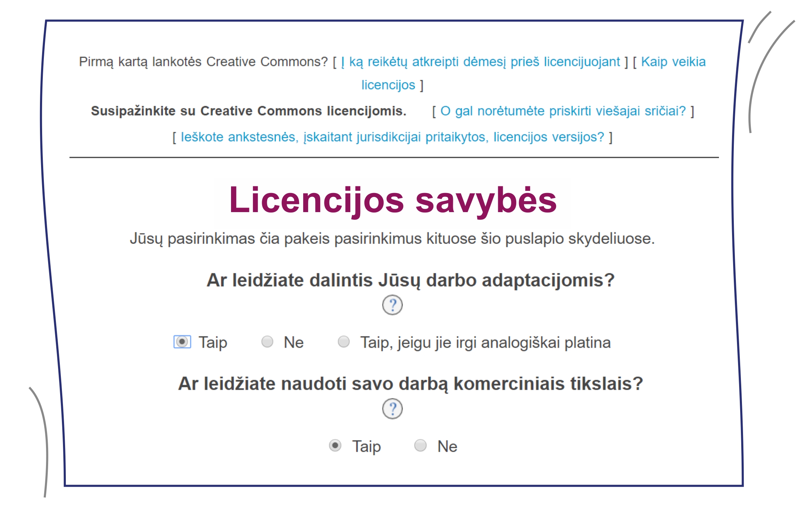Open help icon for commercial use question

point(392,409)
